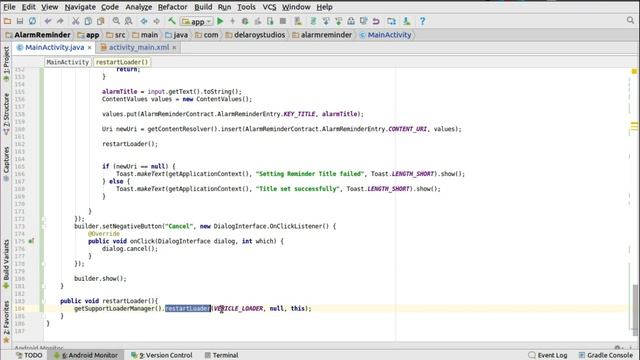Image resolution: width=640 pixels, height=360 pixels.
Task: Click the yellow inspection status indicator
Action: click(634, 71)
